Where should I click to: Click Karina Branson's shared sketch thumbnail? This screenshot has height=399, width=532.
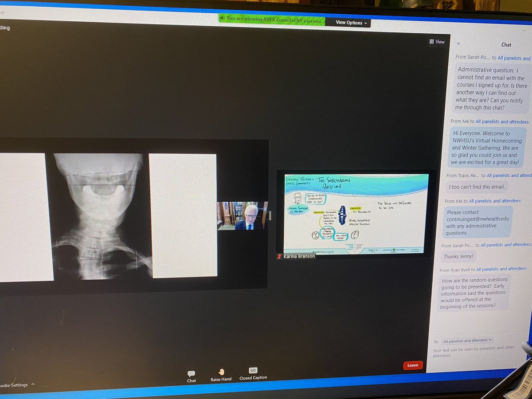coord(356,214)
